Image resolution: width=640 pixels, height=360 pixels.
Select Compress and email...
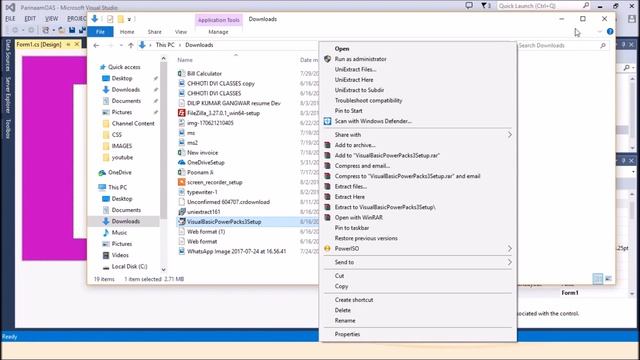tap(362, 166)
